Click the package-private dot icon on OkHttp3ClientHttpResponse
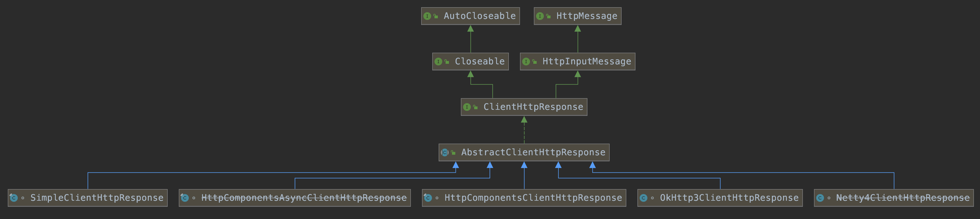 pyautogui.click(x=652, y=198)
